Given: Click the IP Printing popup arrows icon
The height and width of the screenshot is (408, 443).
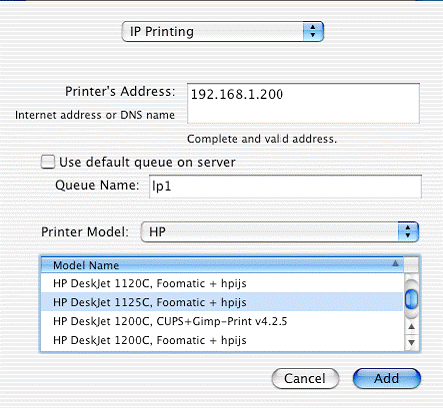Looking at the screenshot, I should pyautogui.click(x=313, y=32).
